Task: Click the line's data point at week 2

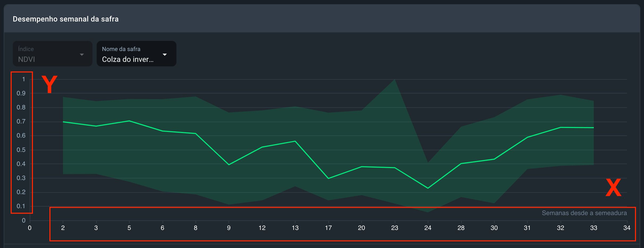Action: (x=63, y=122)
